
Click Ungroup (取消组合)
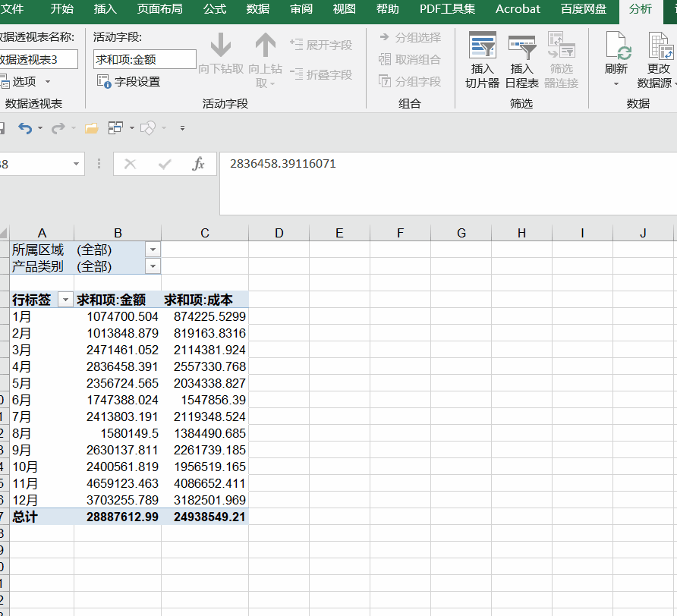[x=410, y=59]
